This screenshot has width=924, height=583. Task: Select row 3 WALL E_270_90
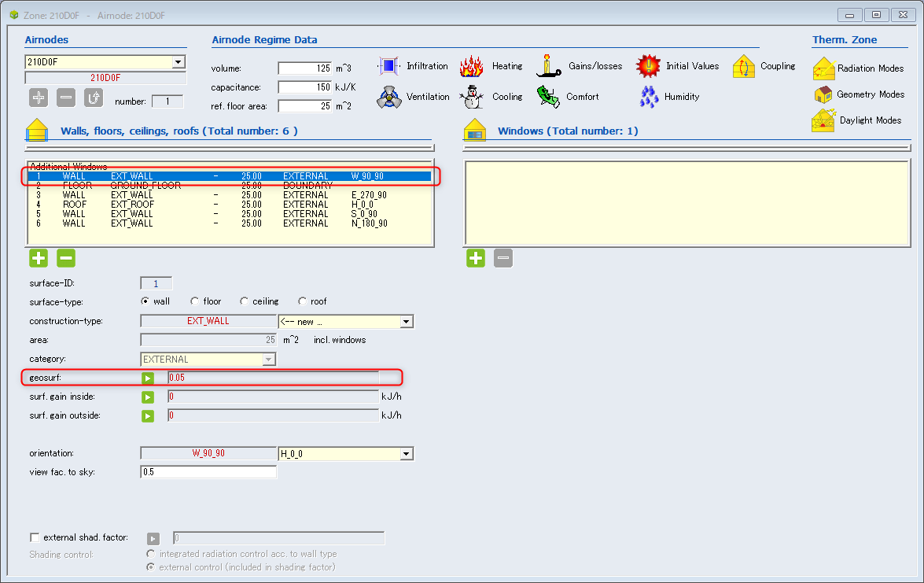coord(230,195)
